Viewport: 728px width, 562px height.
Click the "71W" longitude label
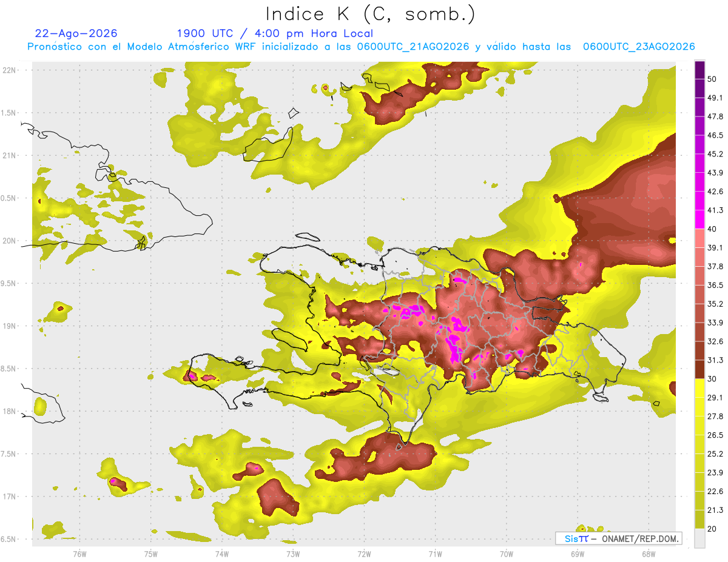[435, 554]
